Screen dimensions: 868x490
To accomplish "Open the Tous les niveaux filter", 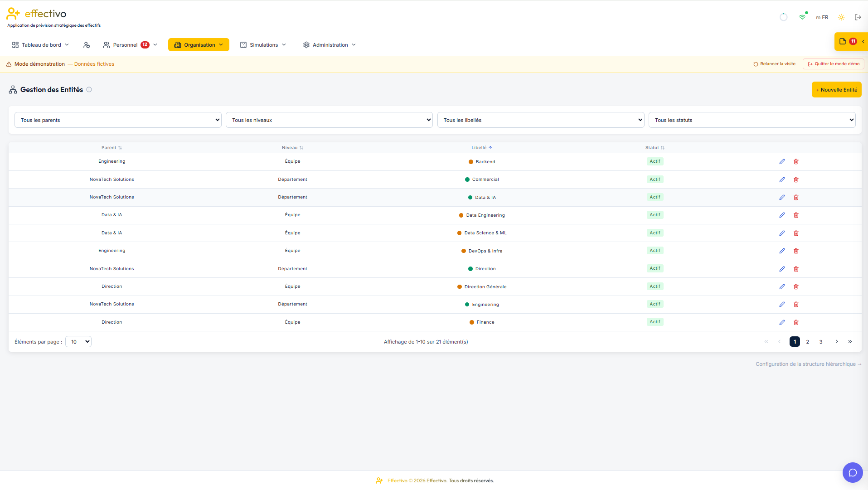I will click(x=329, y=120).
